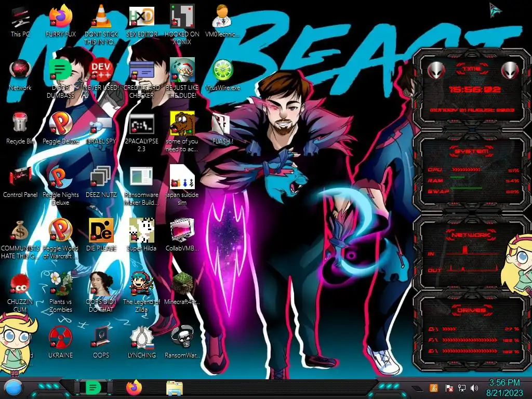Open the BE JUST LIKE THE DUDE! icon
Screen dimensions: 532x399
[182, 79]
